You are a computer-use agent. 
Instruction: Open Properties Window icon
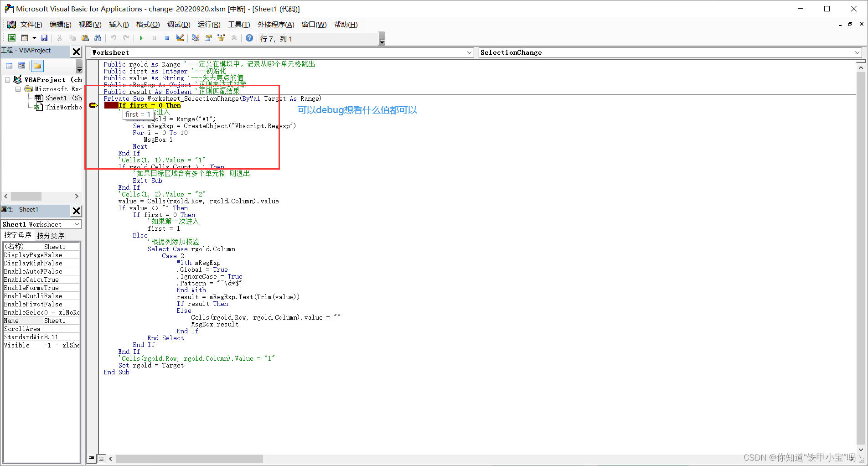point(208,38)
